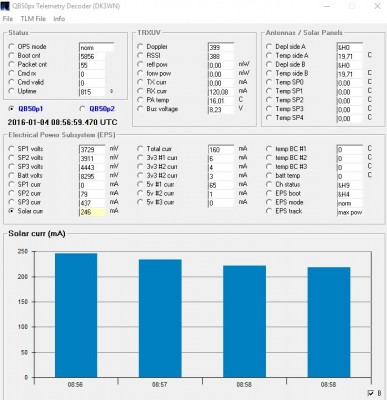Choose the EPS mode radio button
The image size is (387, 400).
pyautogui.click(x=269, y=202)
